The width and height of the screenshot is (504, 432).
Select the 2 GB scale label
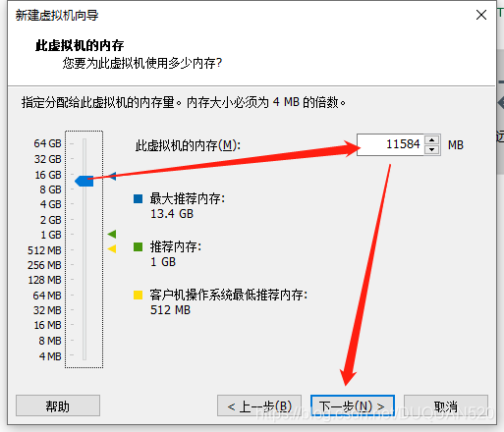coord(51,220)
